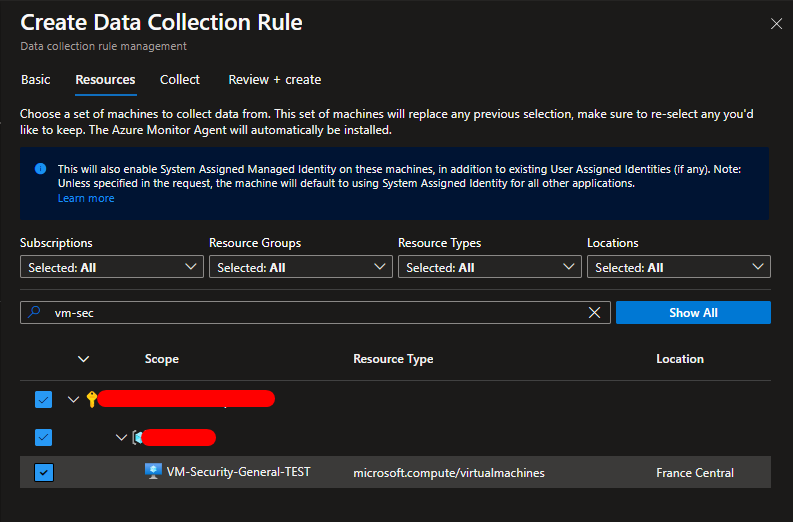Open the Learn more link
This screenshot has height=522, width=793.
tap(86, 198)
